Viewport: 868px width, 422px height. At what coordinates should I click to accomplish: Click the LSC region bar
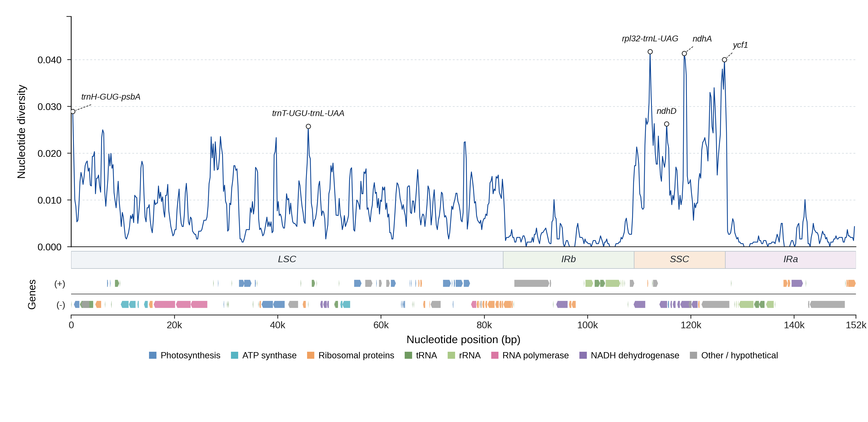coord(287,260)
